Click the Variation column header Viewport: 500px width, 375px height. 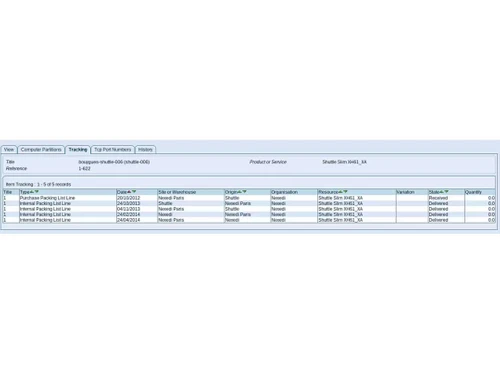(405, 192)
